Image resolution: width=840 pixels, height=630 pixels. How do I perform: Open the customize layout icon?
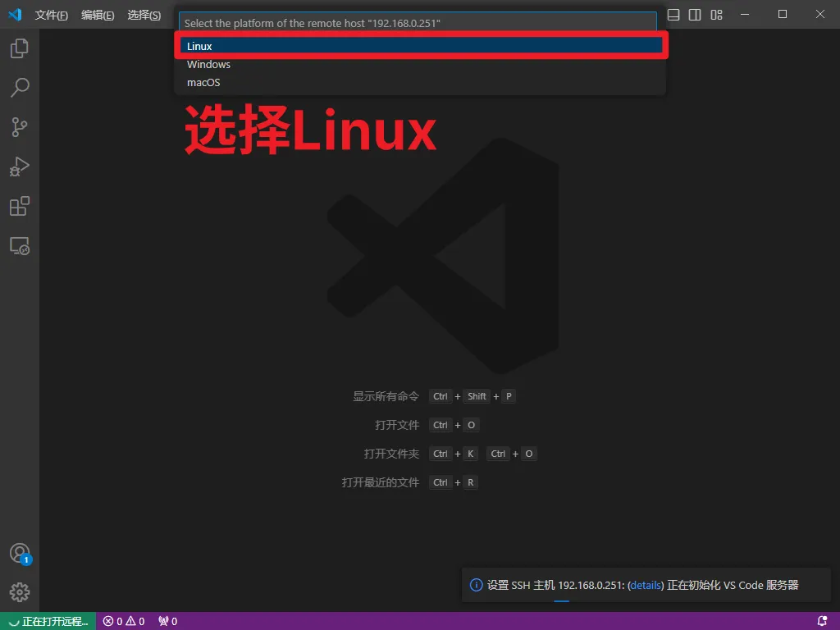tap(716, 15)
